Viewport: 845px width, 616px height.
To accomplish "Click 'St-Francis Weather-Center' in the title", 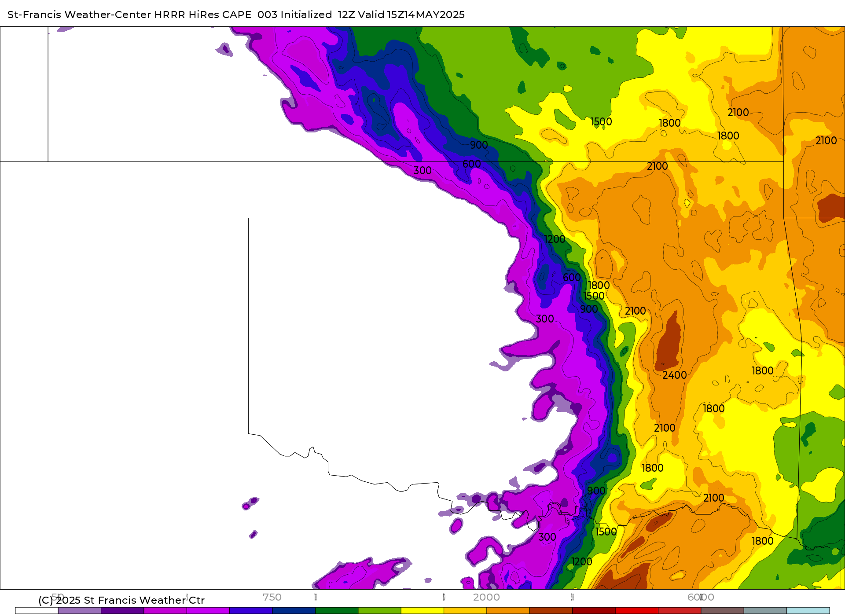I will tap(79, 15).
